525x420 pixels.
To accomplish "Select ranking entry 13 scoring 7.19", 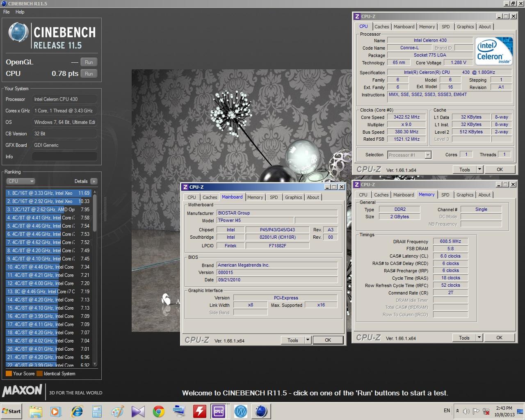I will (x=49, y=292).
